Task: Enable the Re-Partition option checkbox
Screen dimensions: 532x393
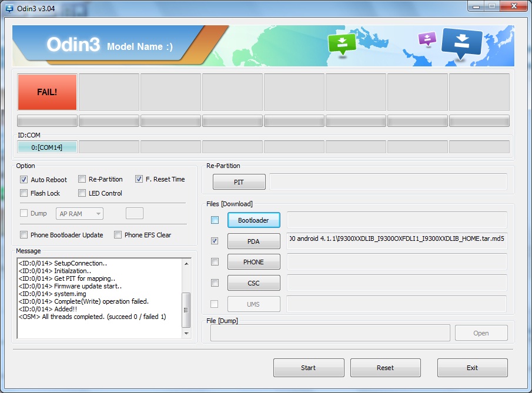Action: click(x=82, y=179)
